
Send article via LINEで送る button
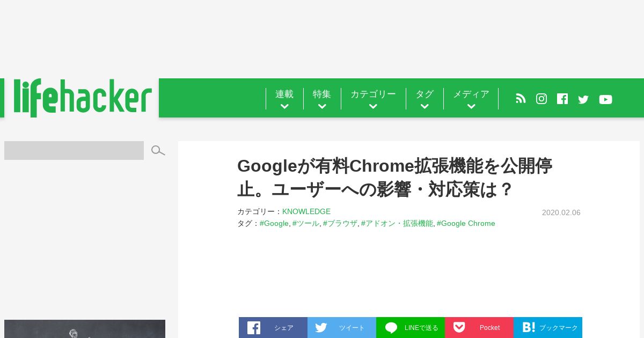(411, 327)
